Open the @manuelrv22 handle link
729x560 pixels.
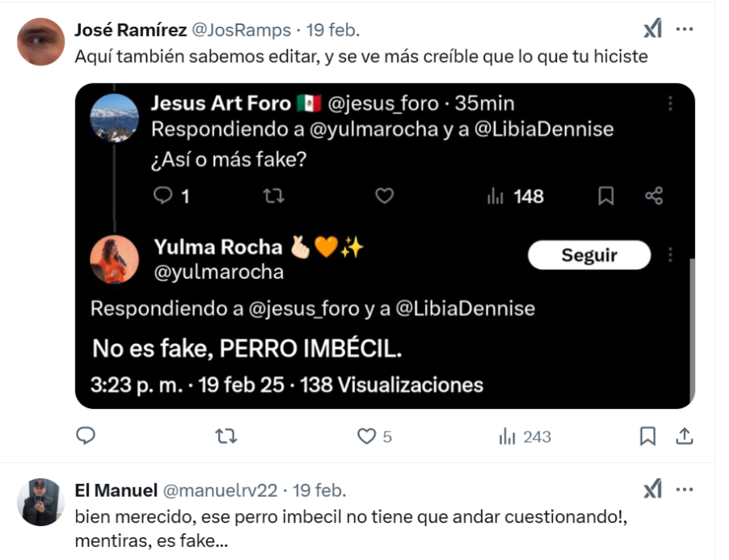pyautogui.click(x=221, y=491)
